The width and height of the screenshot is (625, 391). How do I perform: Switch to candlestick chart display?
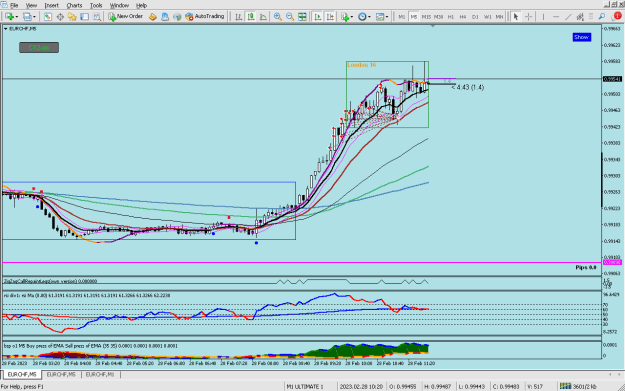click(251, 17)
